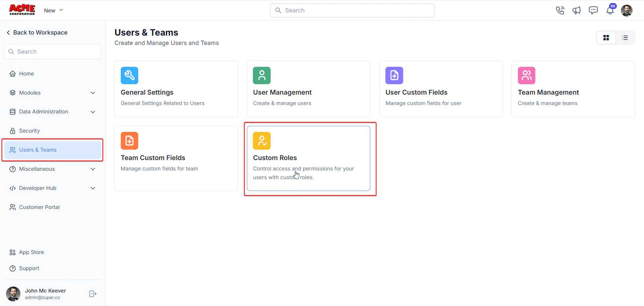644x306 pixels.
Task: Open Support in the sidebar
Action: pyautogui.click(x=53, y=268)
